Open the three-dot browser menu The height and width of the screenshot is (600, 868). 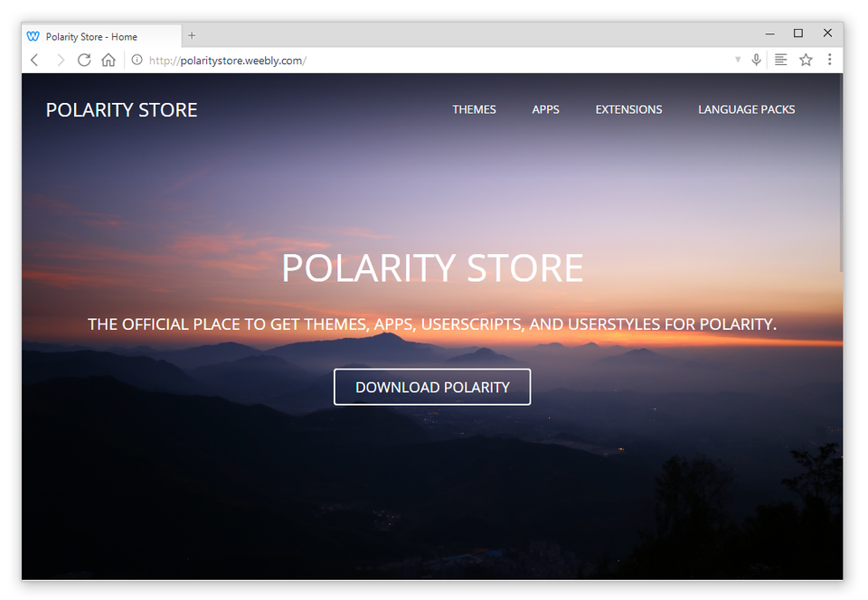tap(829, 59)
